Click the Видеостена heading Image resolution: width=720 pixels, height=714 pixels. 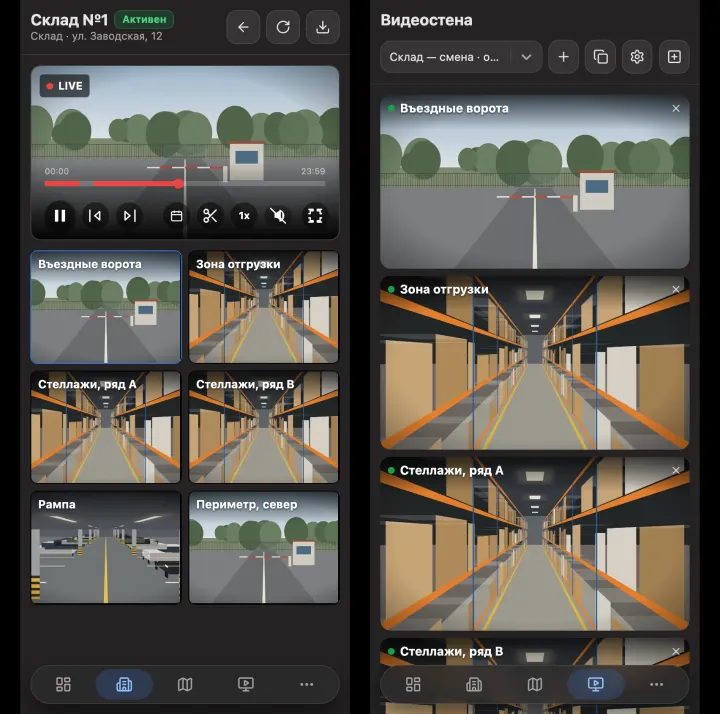click(426, 20)
